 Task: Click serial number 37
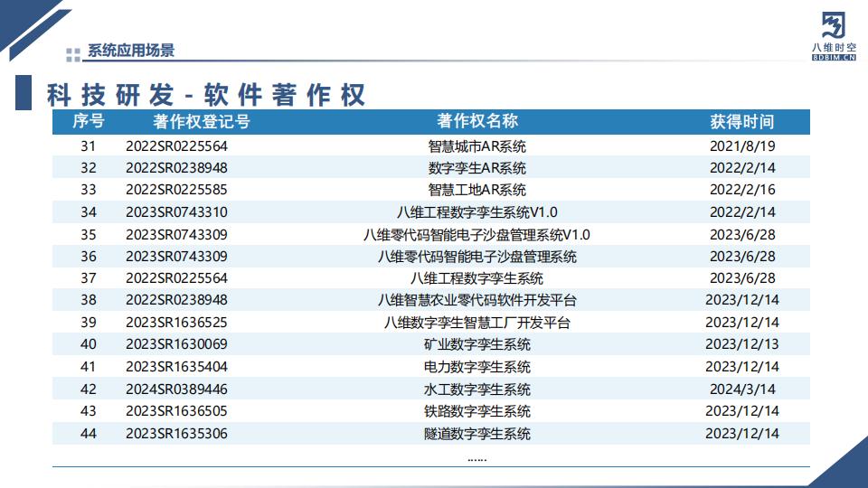(x=89, y=277)
